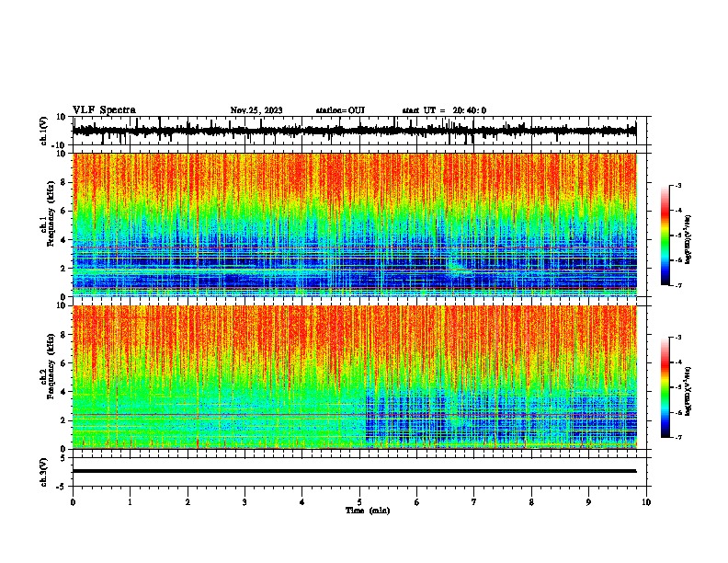Click the '6' kHz tick on ch.2 spectrogram axis

[x=63, y=363]
